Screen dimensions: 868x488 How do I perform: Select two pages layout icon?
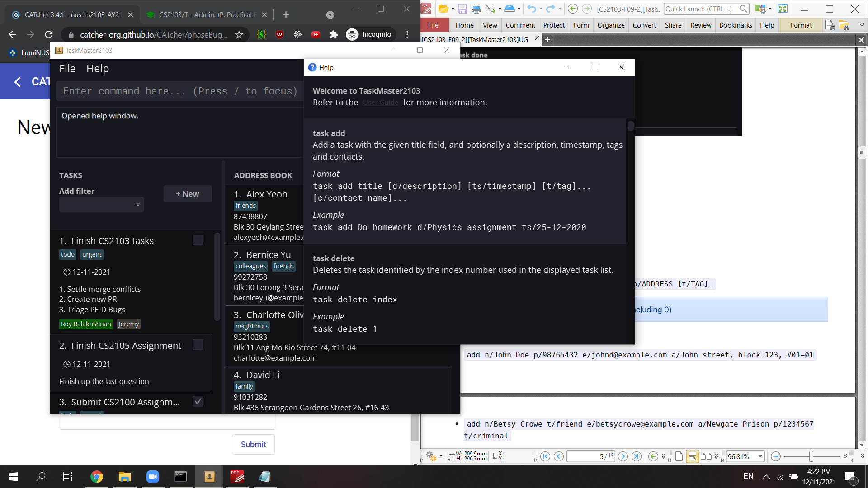pyautogui.click(x=706, y=456)
